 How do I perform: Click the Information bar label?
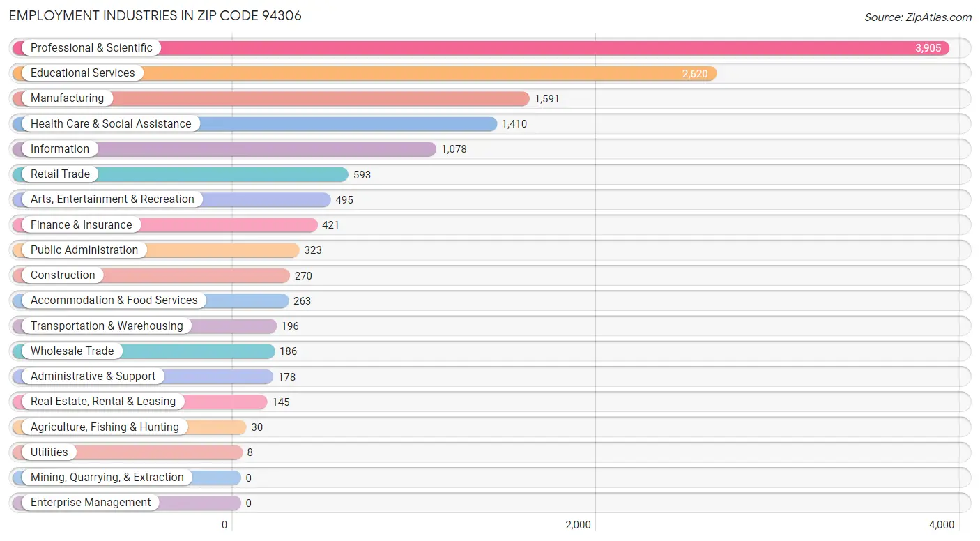pos(60,149)
